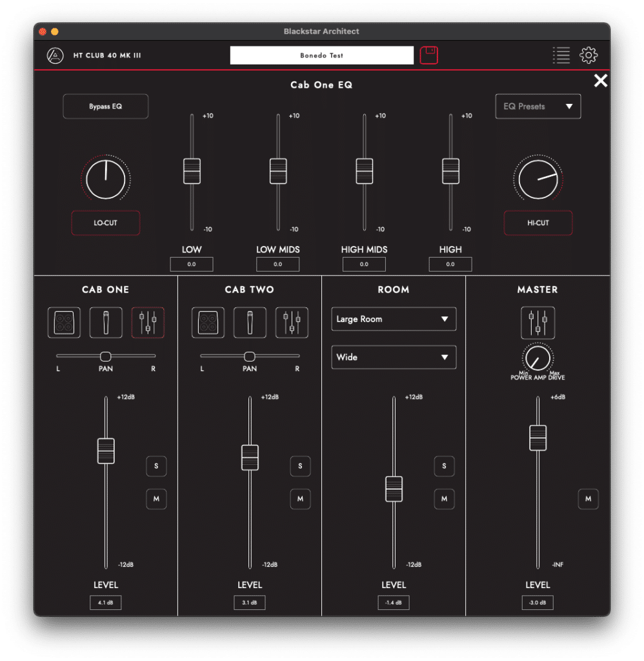Open Cab Two EQ sliders icon
This screenshot has height=661, width=644.
(x=292, y=323)
